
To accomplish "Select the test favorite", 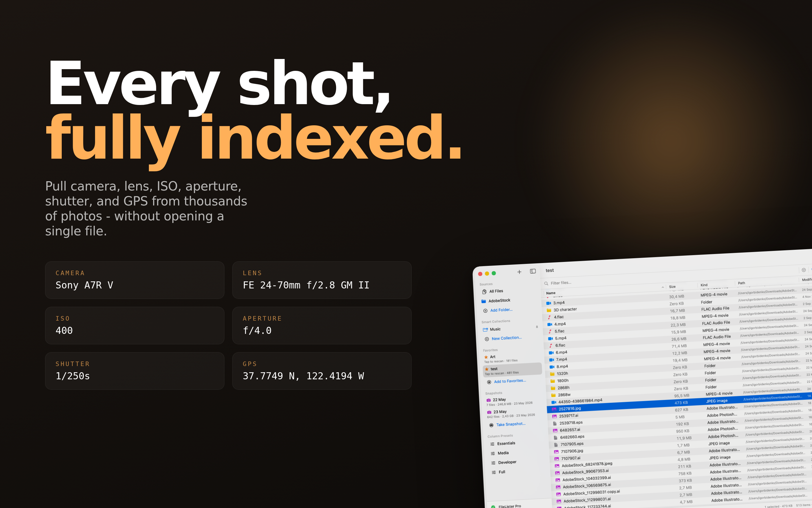I will pos(512,370).
